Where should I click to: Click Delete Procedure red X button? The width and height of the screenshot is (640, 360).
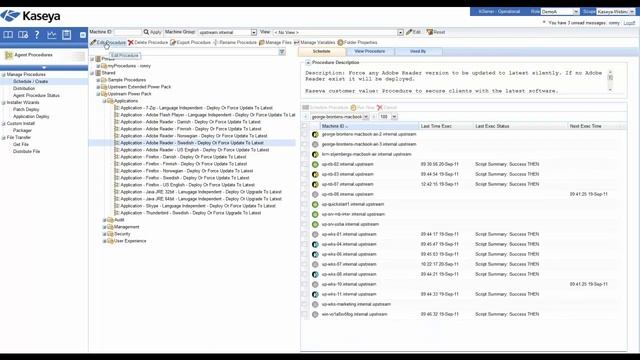(x=148, y=42)
